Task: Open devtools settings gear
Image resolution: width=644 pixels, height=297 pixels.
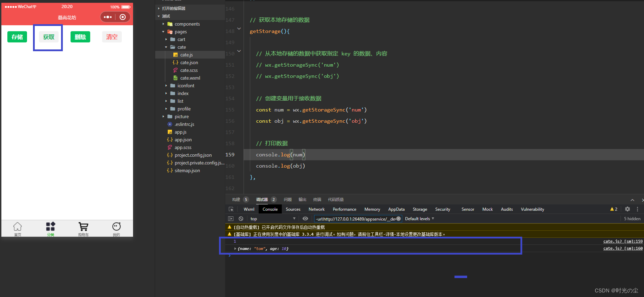Action: pyautogui.click(x=628, y=209)
